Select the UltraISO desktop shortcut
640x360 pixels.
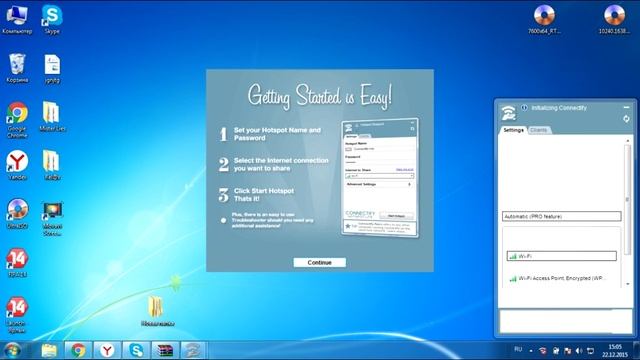click(x=17, y=214)
